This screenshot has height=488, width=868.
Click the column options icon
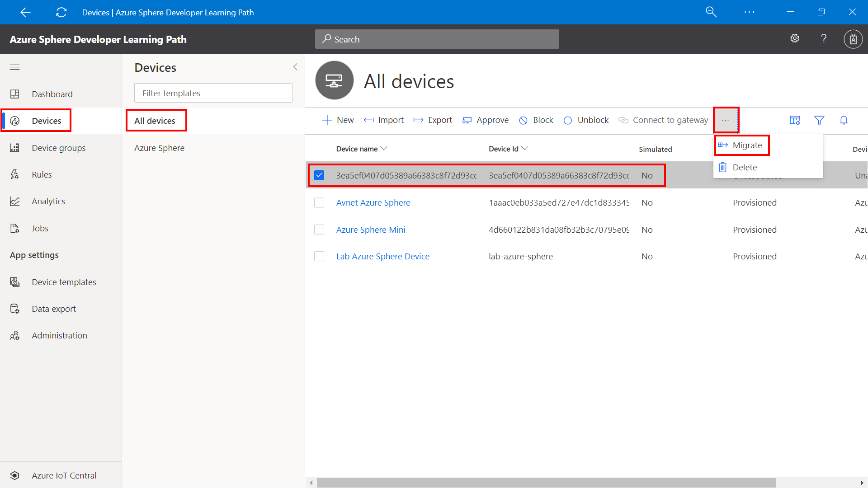pos(795,120)
